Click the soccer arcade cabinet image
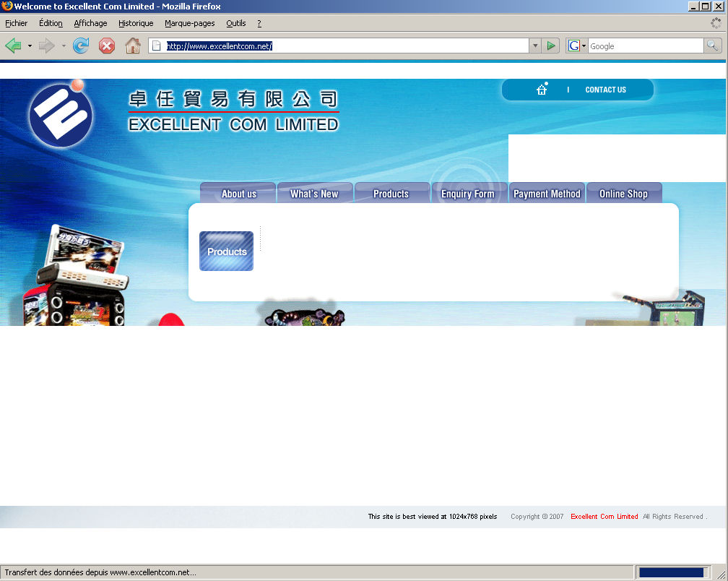 [664, 307]
